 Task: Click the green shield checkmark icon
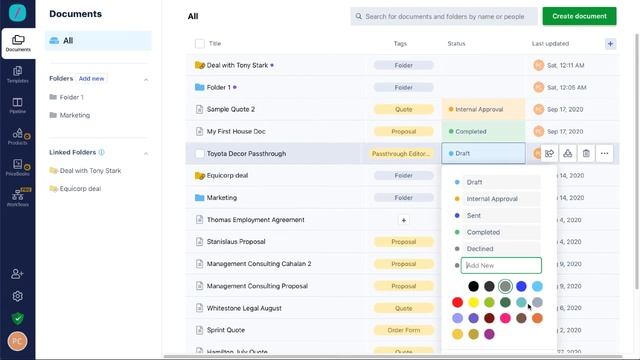(17, 318)
